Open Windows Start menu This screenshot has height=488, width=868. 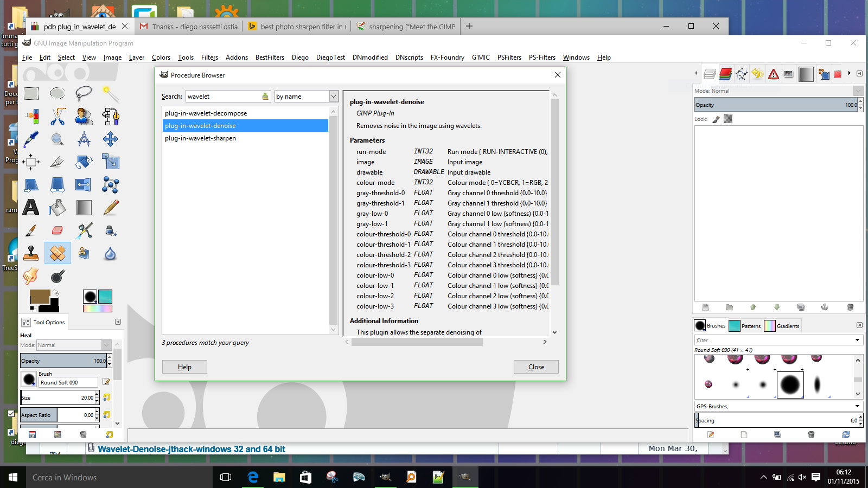pos(13,477)
